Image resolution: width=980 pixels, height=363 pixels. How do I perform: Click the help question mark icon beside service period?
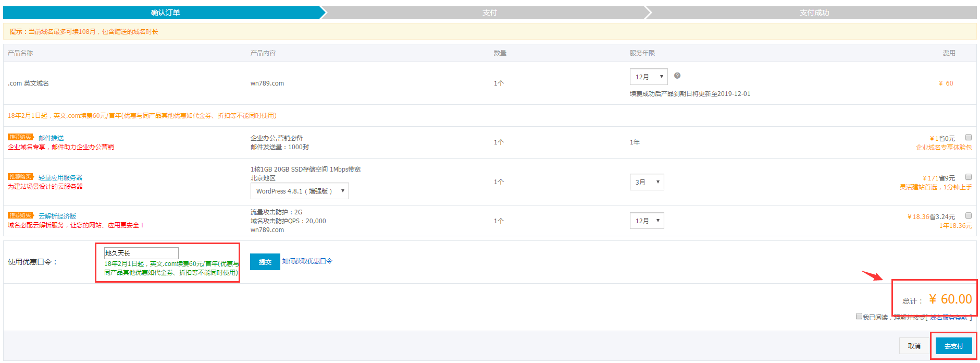pyautogui.click(x=677, y=76)
